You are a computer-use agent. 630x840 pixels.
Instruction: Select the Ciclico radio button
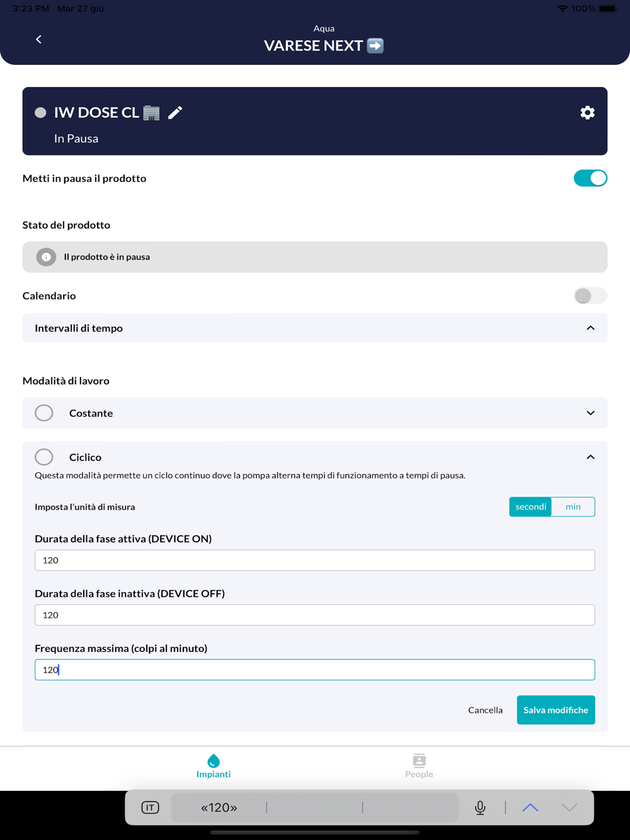click(44, 457)
